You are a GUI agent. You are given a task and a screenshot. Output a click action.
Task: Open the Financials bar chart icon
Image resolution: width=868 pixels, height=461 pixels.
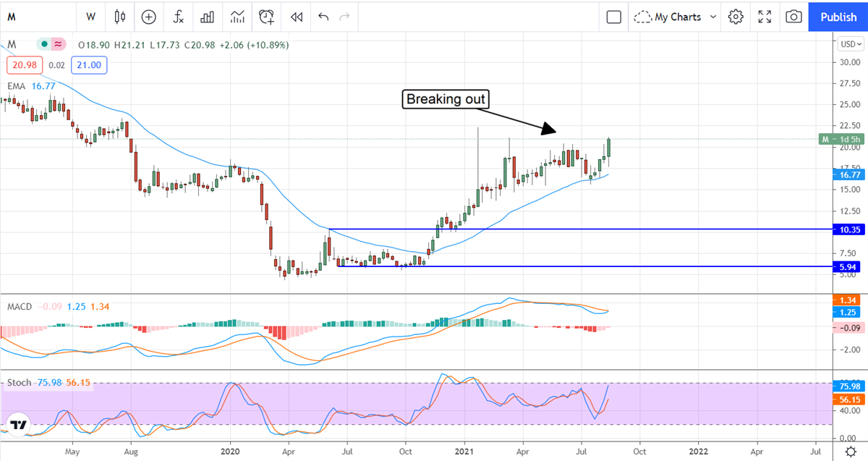tap(208, 17)
